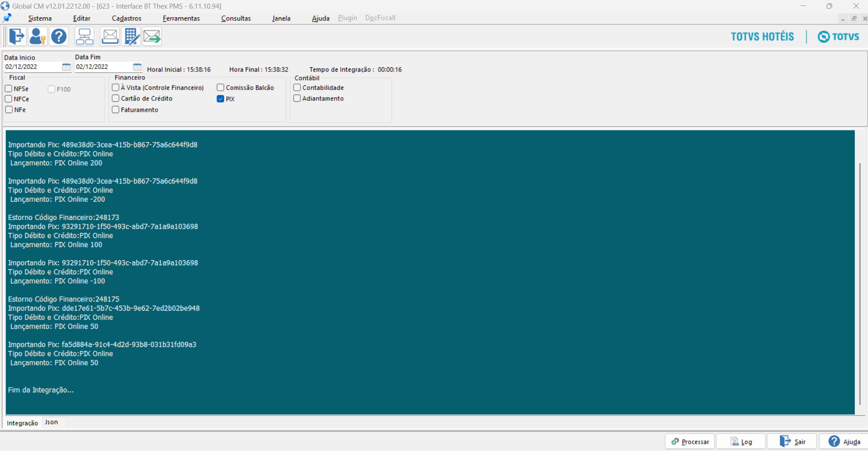Click the Global CM globe title icon
Screen dimensions: 868x451
5,6
